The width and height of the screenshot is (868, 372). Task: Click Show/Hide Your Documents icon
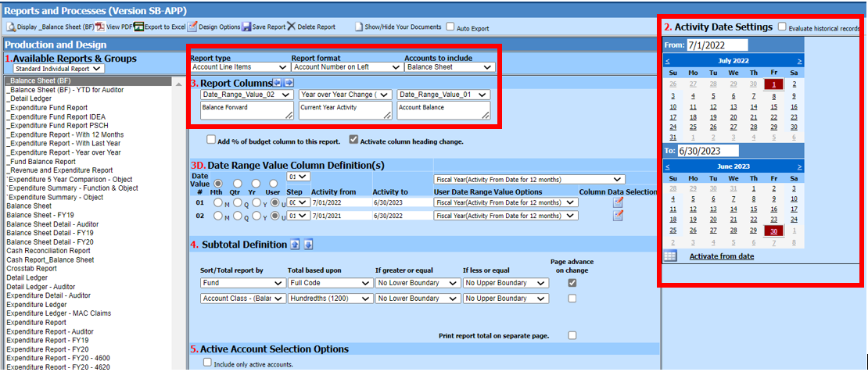point(359,27)
